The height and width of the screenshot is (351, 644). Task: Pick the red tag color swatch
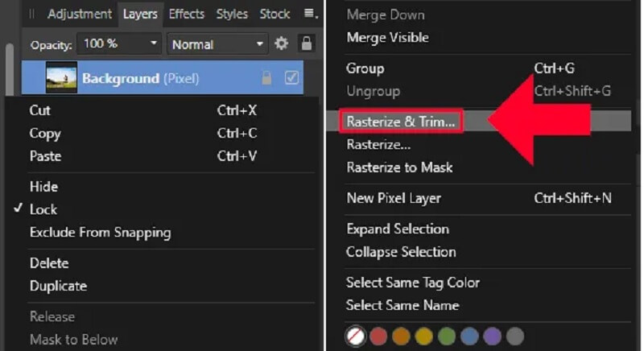point(378,336)
